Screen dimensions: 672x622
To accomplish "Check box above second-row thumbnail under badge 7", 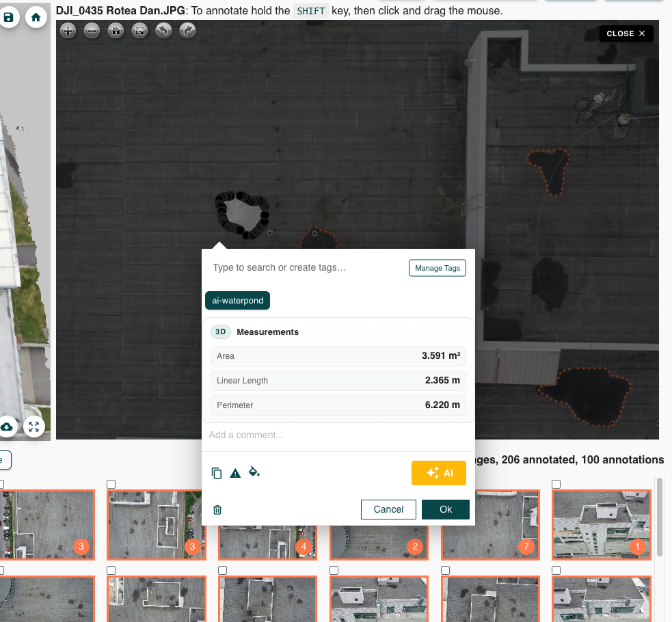I will (445, 571).
